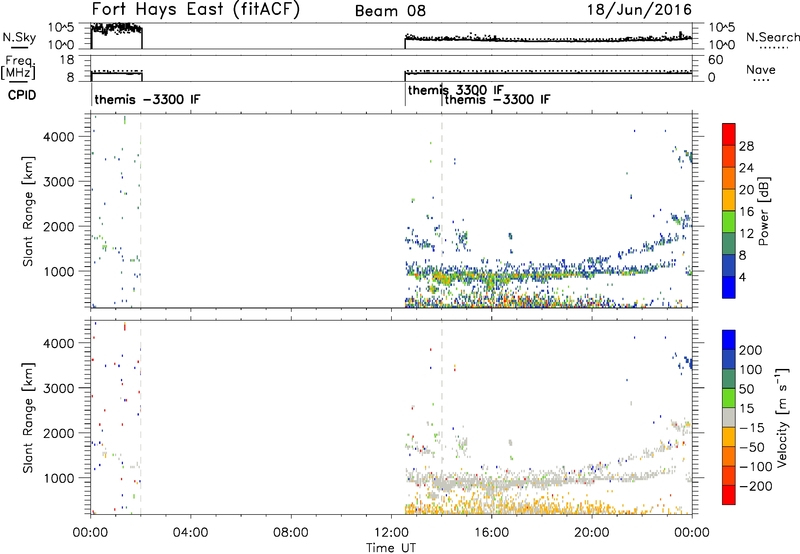Pick the yellow -50 to -15 Velocity colorbar segment

coord(729,437)
